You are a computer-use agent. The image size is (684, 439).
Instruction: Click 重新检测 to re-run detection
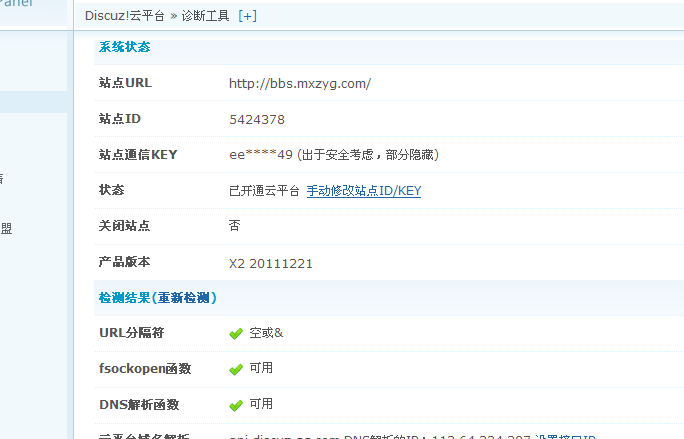184,298
